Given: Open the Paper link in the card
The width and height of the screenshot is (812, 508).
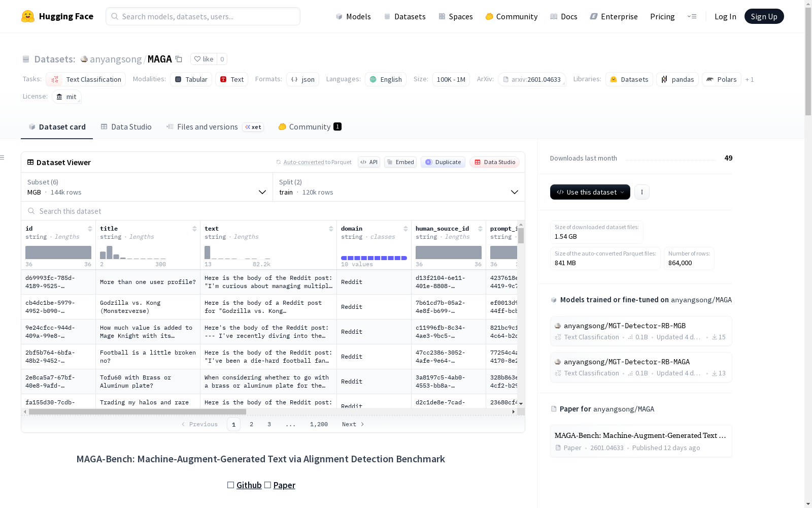Looking at the screenshot, I should [x=284, y=485].
